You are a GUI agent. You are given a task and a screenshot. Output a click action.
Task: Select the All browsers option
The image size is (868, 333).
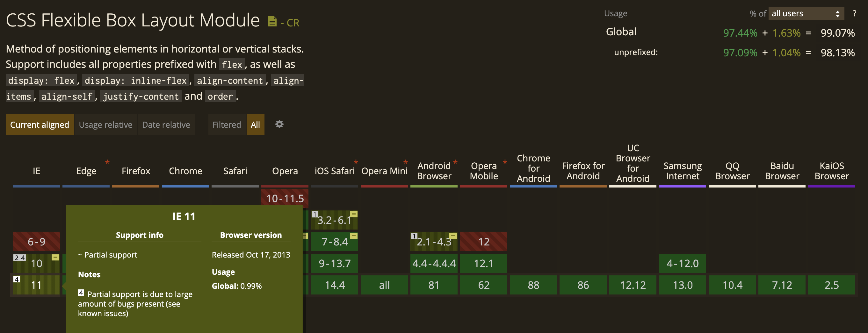tap(256, 124)
